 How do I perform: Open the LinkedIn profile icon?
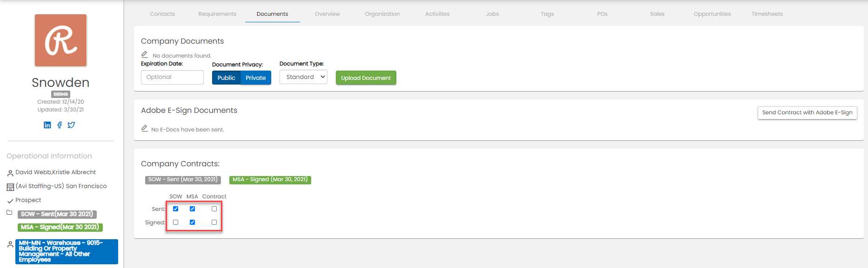pyautogui.click(x=47, y=125)
